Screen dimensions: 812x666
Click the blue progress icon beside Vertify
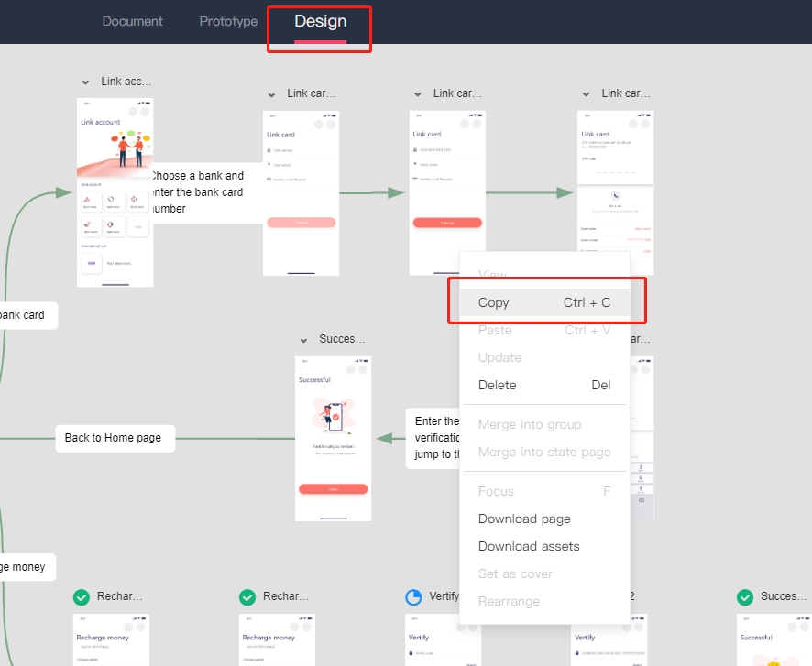413,597
